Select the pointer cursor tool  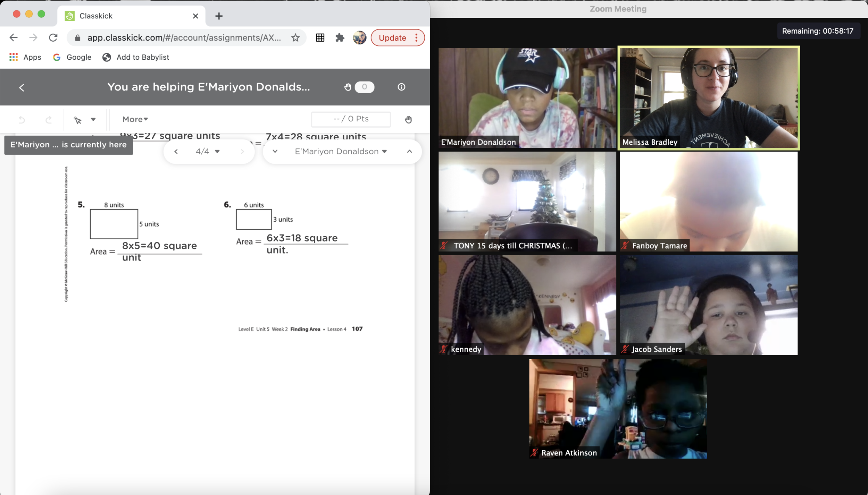pos(77,120)
